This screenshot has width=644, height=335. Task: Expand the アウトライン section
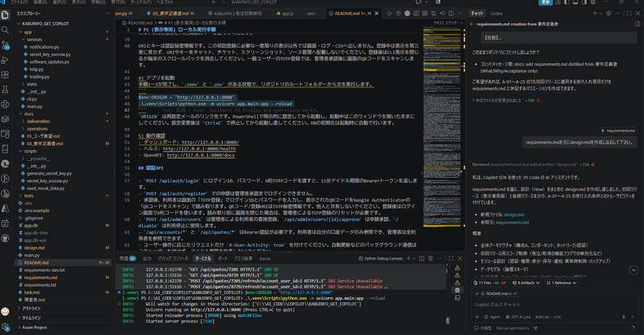[64, 309]
